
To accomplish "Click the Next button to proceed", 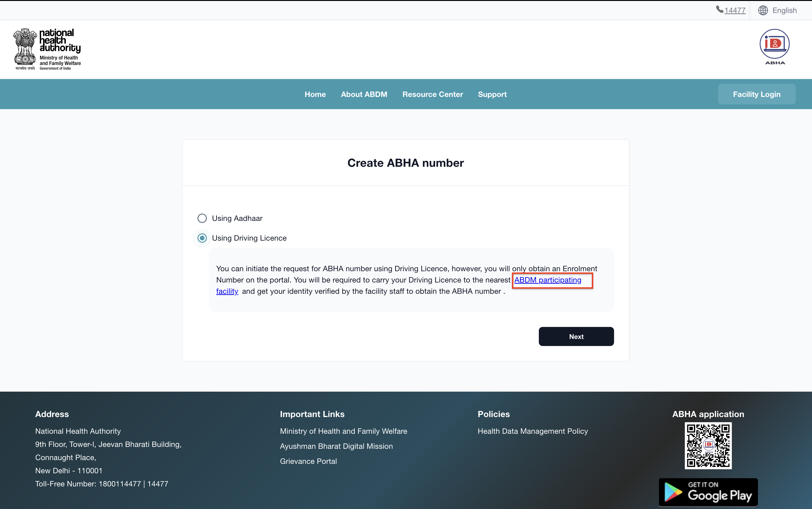I will (x=576, y=336).
